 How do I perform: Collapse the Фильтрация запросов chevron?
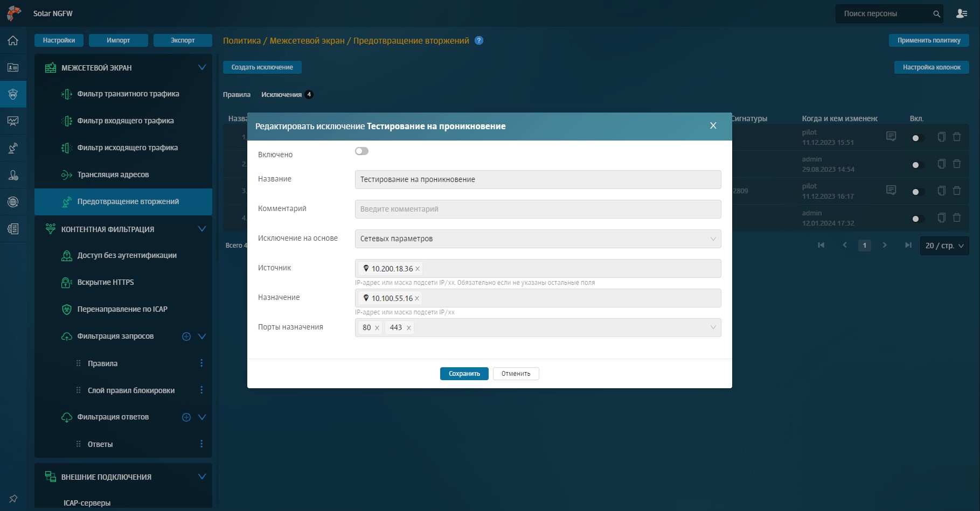click(202, 337)
